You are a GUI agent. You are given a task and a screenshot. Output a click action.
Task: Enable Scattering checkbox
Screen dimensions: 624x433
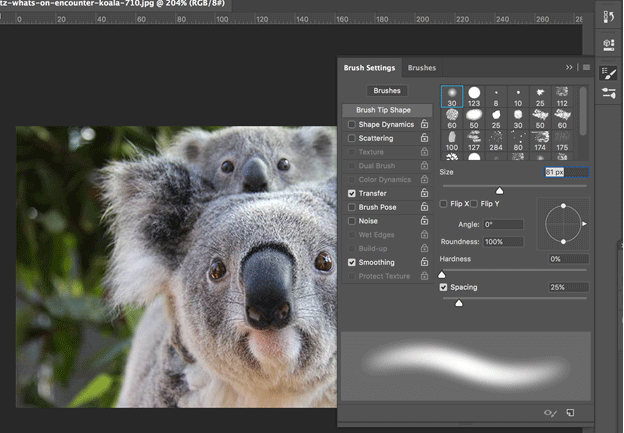351,138
